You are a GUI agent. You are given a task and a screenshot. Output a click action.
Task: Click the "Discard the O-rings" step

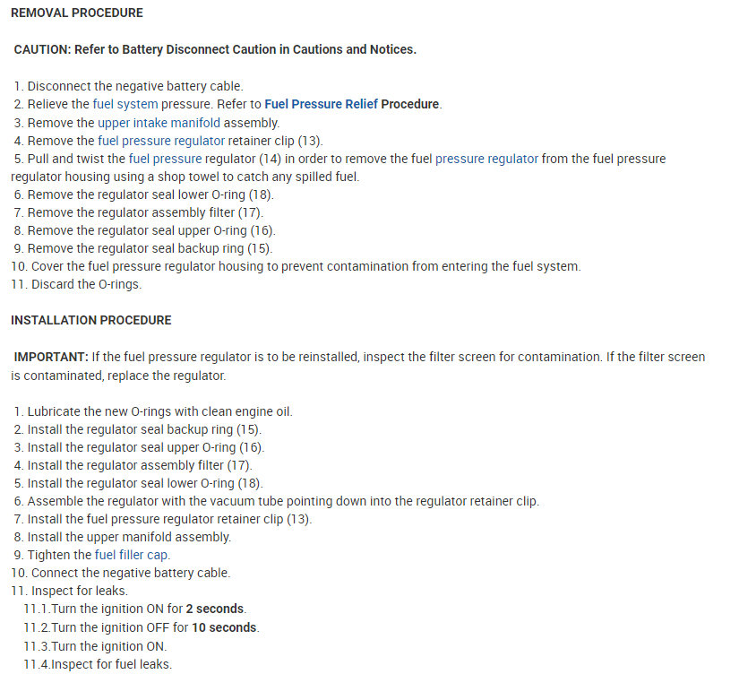tap(86, 285)
